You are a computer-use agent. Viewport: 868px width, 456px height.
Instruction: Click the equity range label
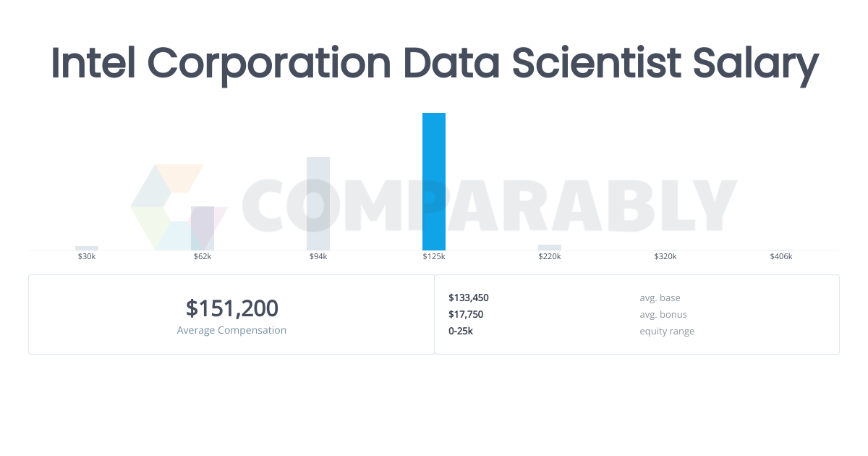[x=667, y=331]
